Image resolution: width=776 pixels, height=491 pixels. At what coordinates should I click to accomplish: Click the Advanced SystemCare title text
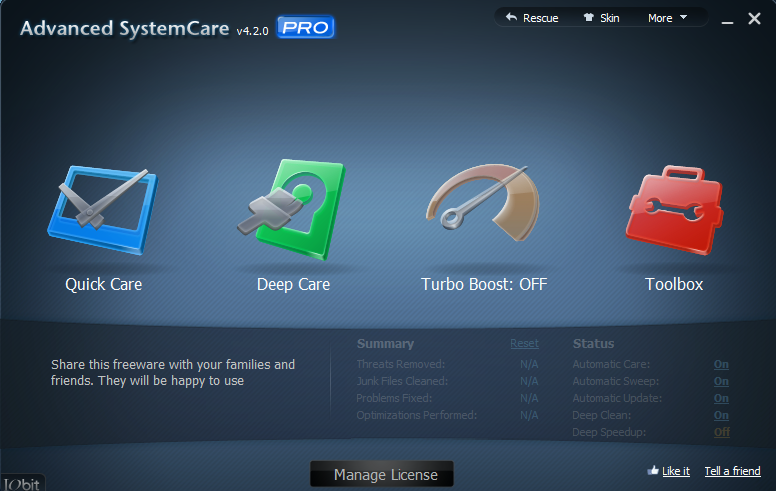pos(125,28)
